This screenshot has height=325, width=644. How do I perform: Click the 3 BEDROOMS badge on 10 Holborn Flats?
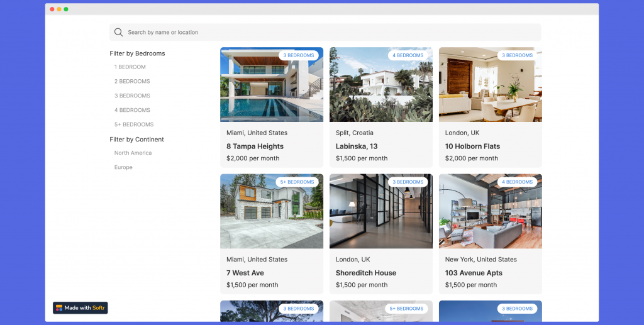pos(517,55)
